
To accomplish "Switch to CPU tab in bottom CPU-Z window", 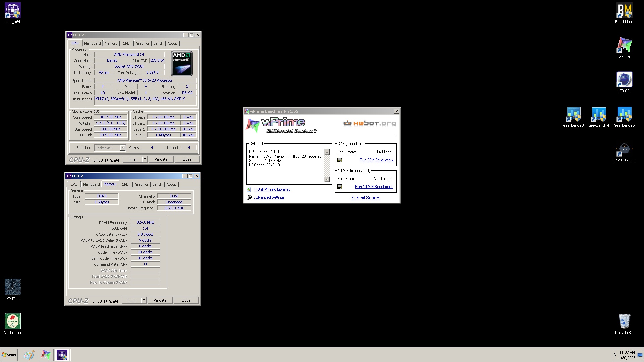I will coord(74,184).
